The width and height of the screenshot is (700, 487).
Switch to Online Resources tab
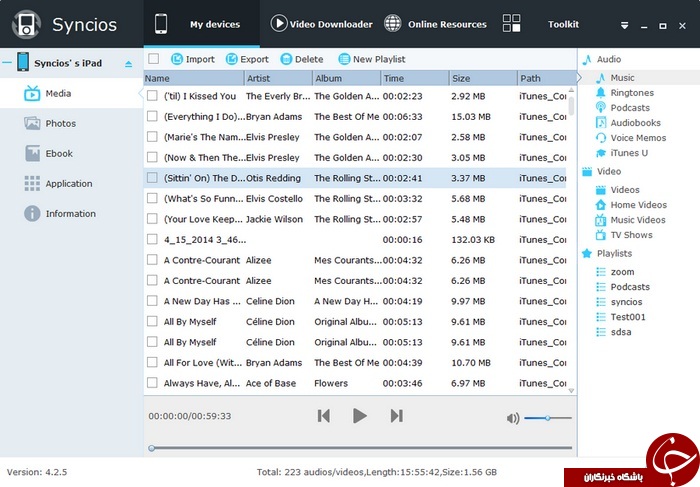point(435,24)
